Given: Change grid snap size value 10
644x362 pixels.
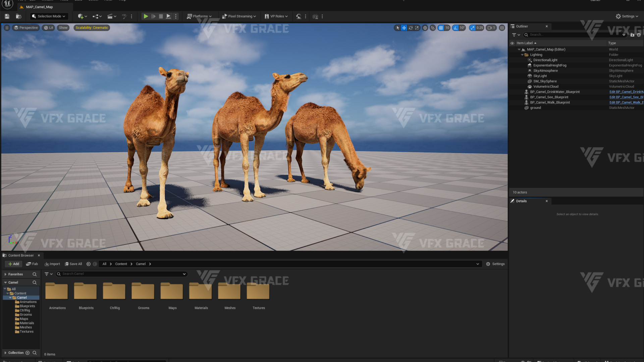Looking at the screenshot, I should (447, 28).
